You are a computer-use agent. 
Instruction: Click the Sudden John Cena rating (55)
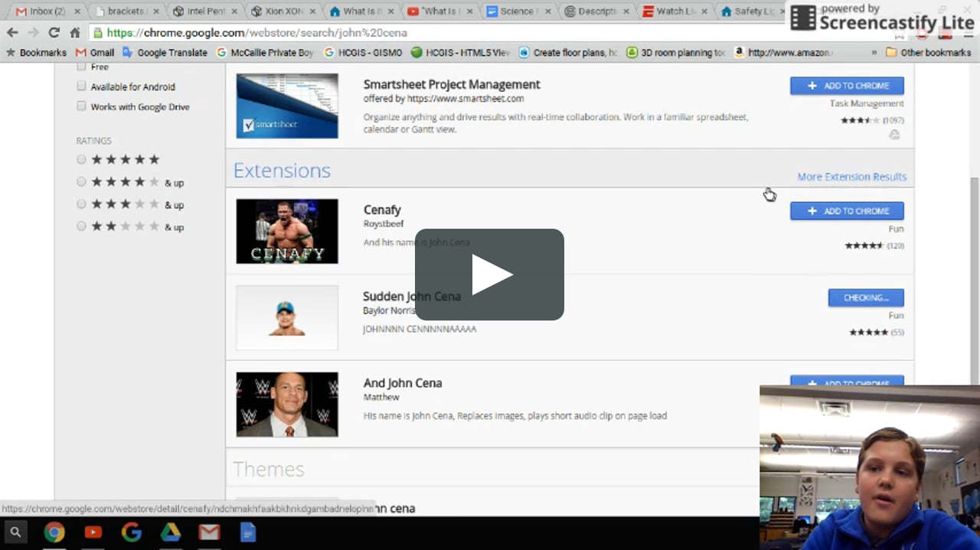click(877, 332)
